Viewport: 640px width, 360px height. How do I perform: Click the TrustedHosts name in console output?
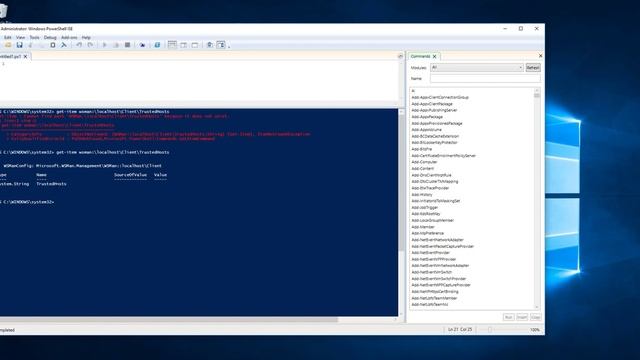[x=51, y=184]
